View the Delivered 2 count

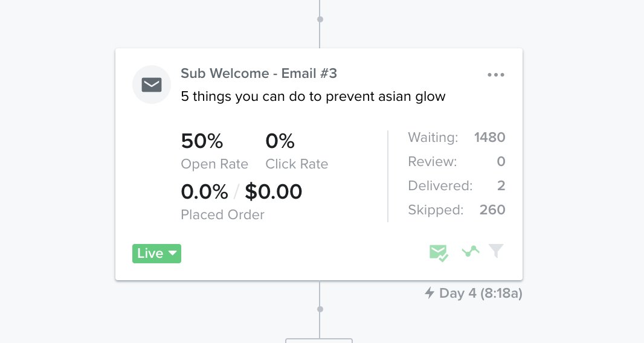pos(501,186)
